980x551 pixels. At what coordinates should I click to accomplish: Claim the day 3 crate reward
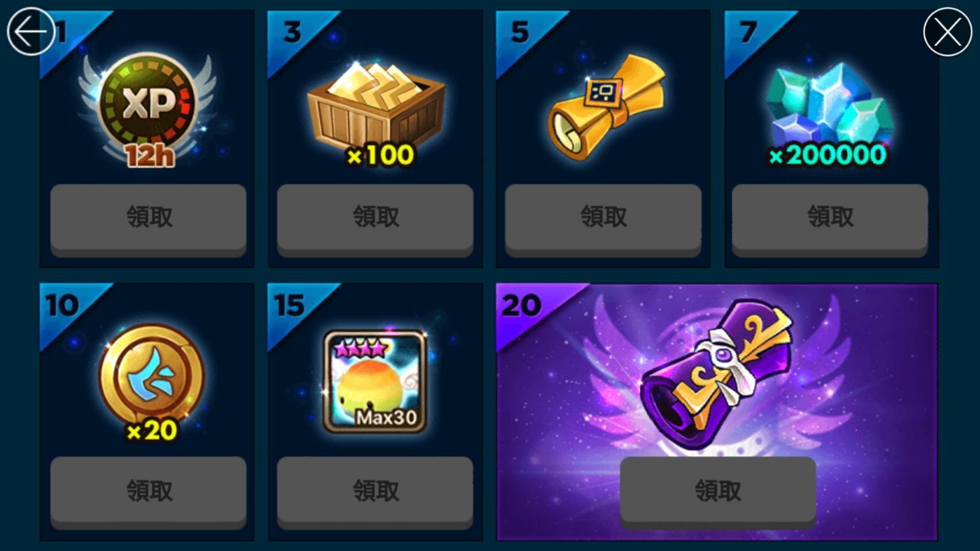[375, 218]
